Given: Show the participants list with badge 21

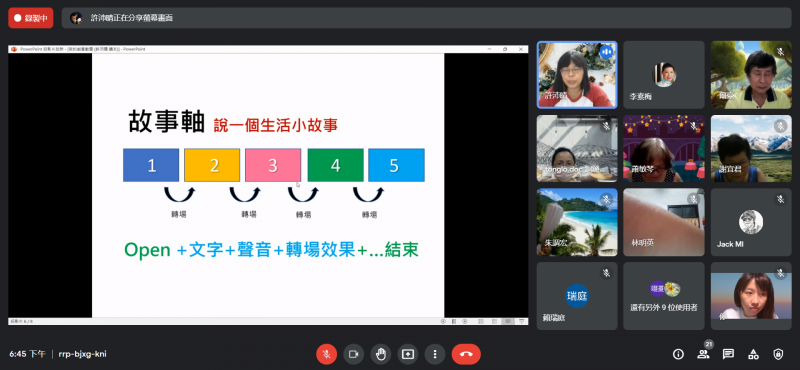Looking at the screenshot, I should (x=703, y=354).
